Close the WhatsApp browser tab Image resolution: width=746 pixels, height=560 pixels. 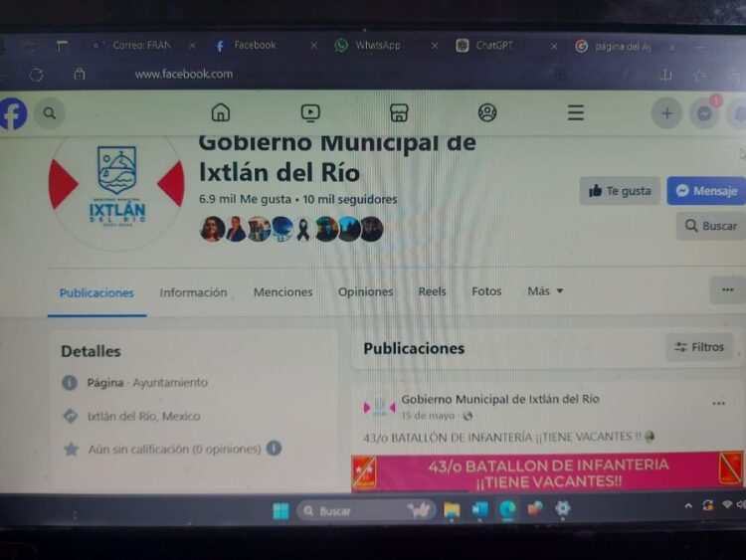pos(435,47)
